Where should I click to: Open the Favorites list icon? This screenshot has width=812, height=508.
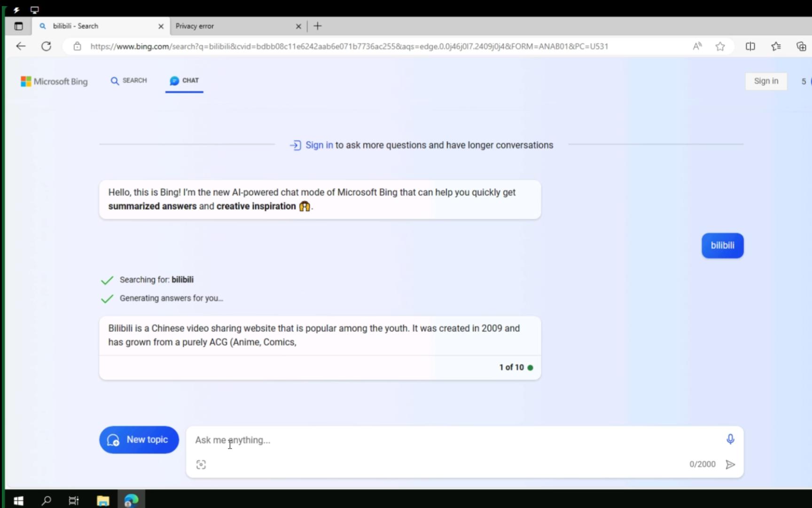(x=776, y=46)
